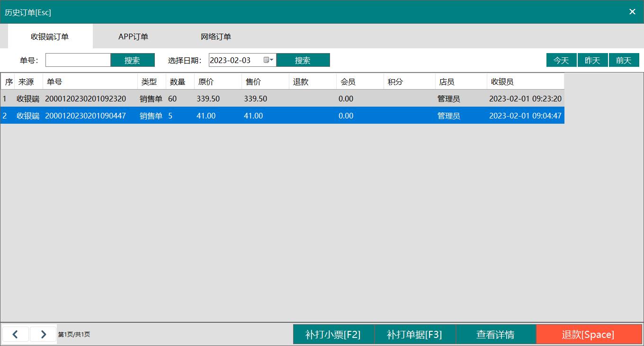Click the red 退款[Space] refund button
The image size is (644, 346).
click(x=588, y=334)
